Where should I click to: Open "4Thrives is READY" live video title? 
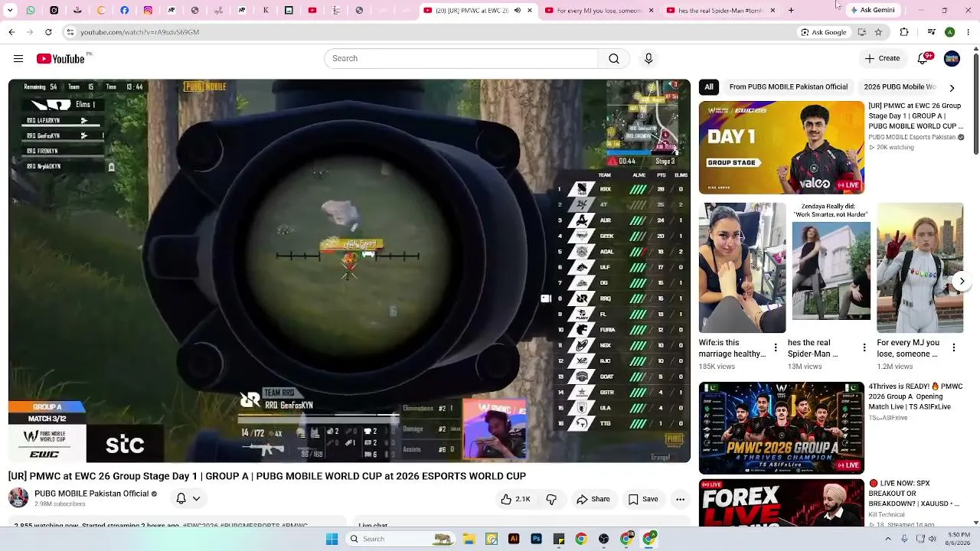coord(915,396)
